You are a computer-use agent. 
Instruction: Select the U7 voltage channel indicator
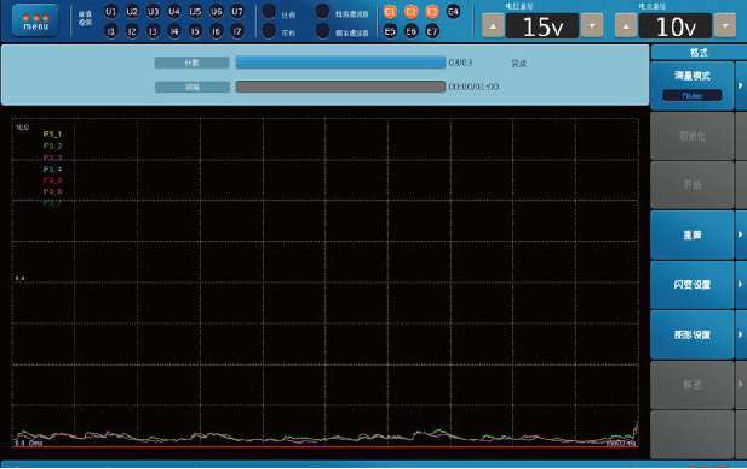237,12
